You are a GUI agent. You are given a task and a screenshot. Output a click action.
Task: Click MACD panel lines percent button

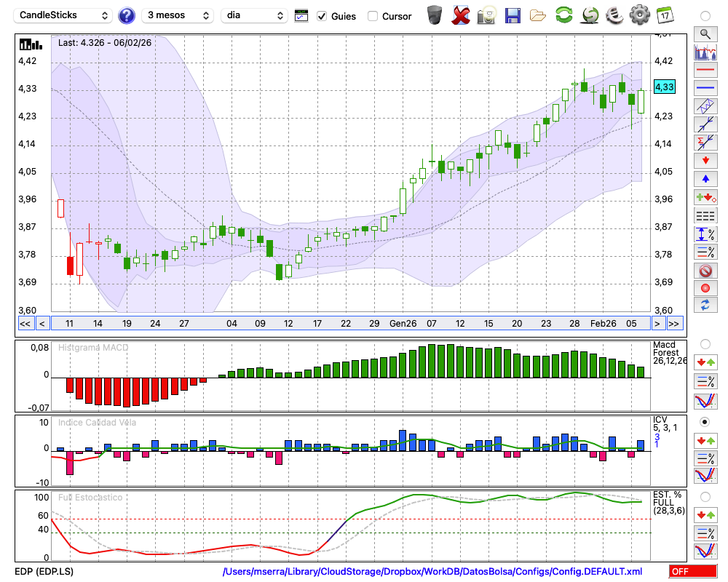click(705, 381)
